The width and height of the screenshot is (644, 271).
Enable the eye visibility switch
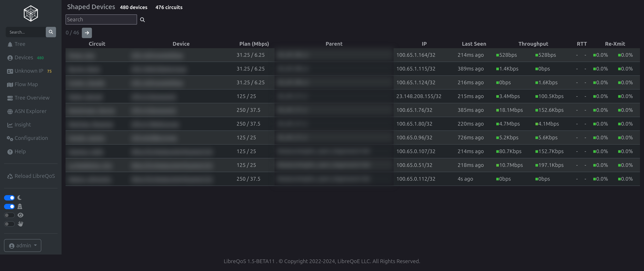click(10, 215)
